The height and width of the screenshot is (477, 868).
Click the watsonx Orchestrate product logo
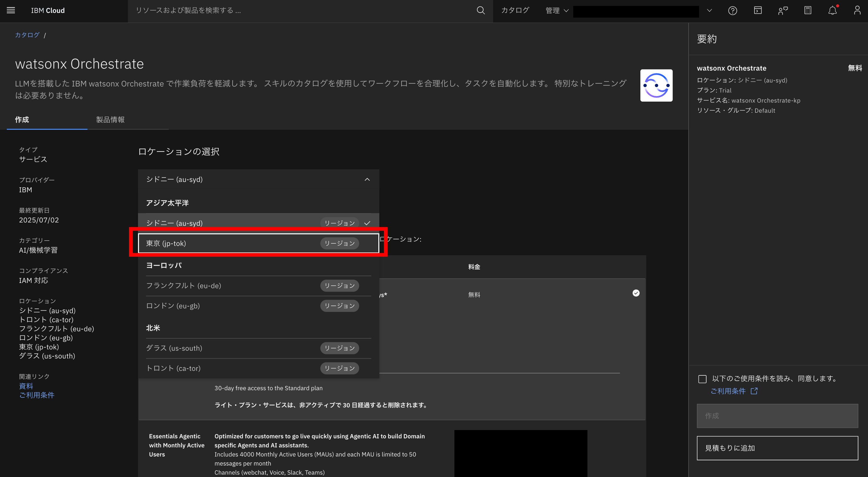(x=656, y=86)
